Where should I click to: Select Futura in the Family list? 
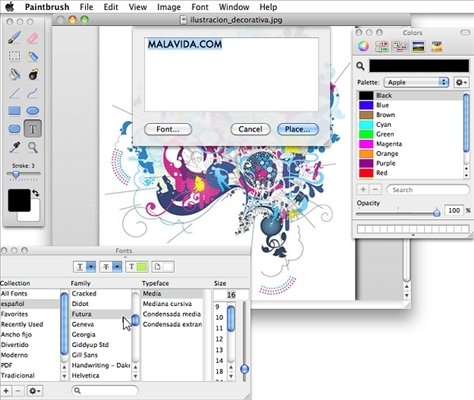coord(101,314)
